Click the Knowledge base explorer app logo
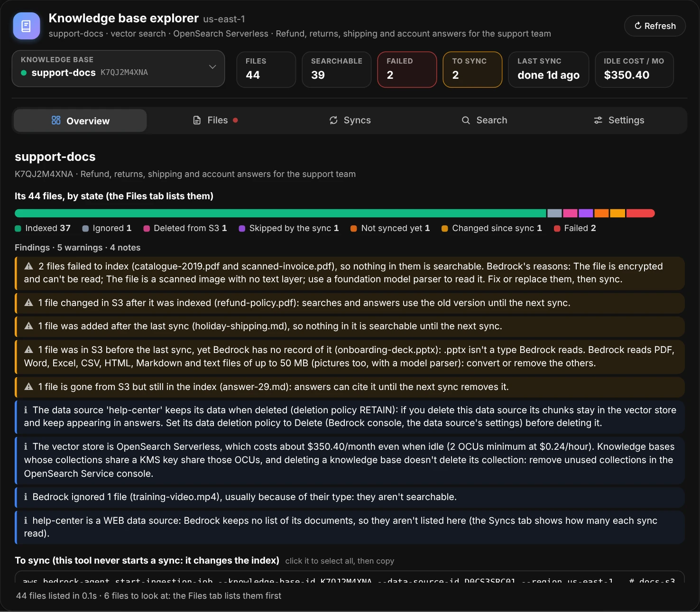This screenshot has height=612, width=700. [27, 26]
